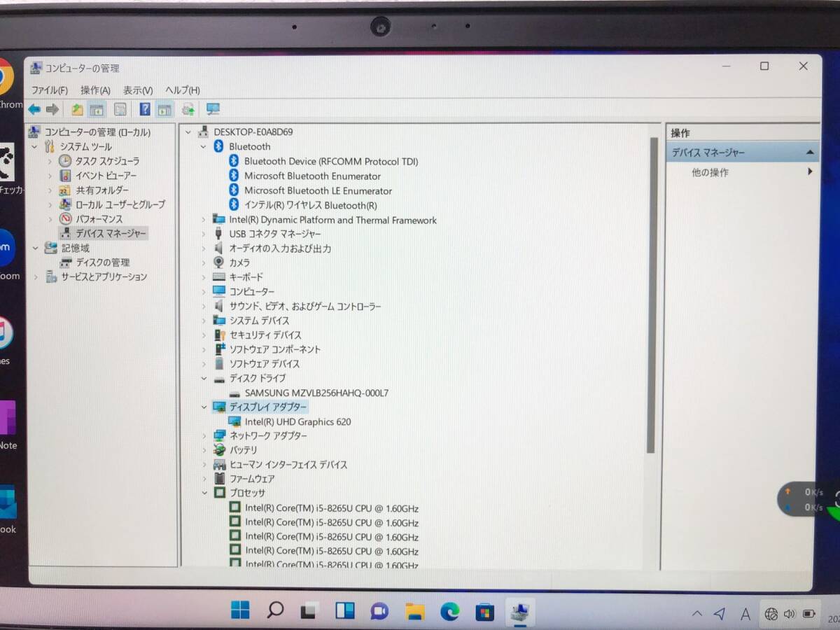The width and height of the screenshot is (840, 630).
Task: Click the up-one-level folder icon
Action: click(78, 109)
